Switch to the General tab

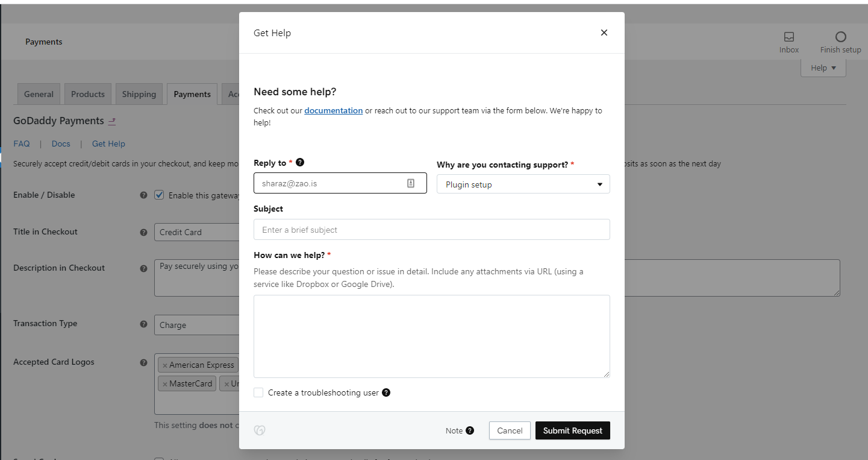39,94
